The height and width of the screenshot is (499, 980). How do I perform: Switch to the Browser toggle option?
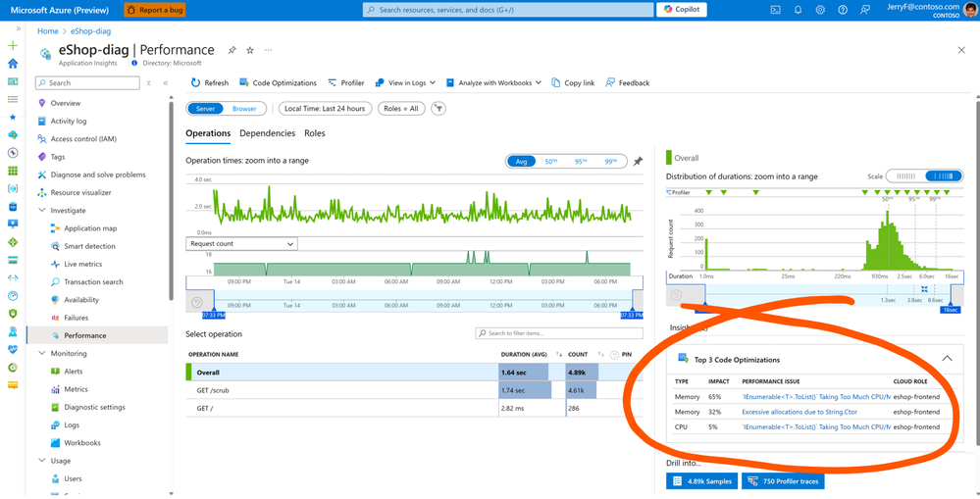(244, 109)
